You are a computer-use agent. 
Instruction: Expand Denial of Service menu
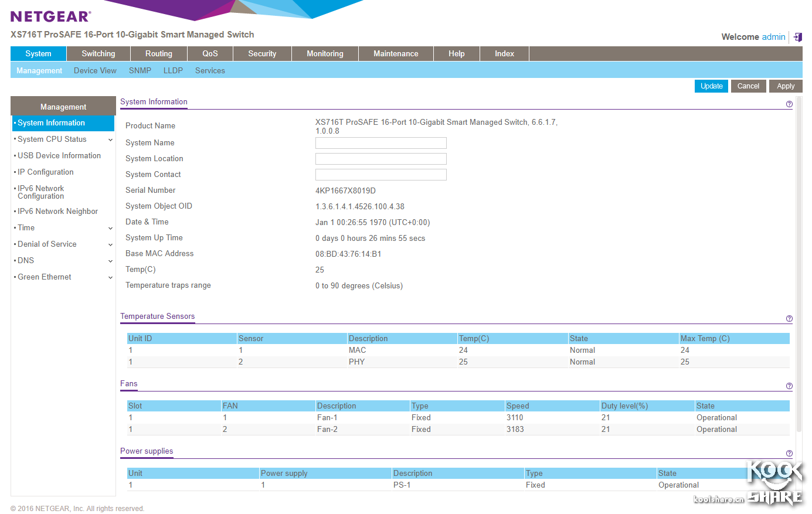(x=110, y=244)
